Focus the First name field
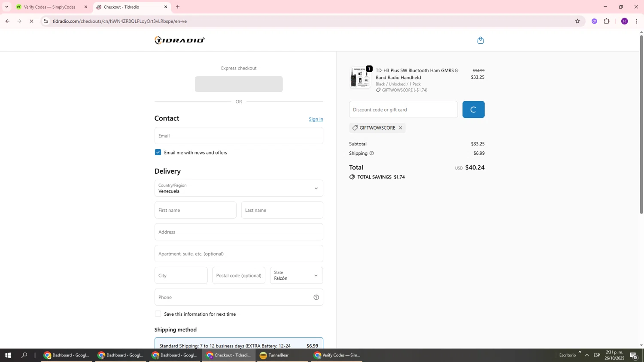This screenshot has height=362, width=644. point(195,210)
